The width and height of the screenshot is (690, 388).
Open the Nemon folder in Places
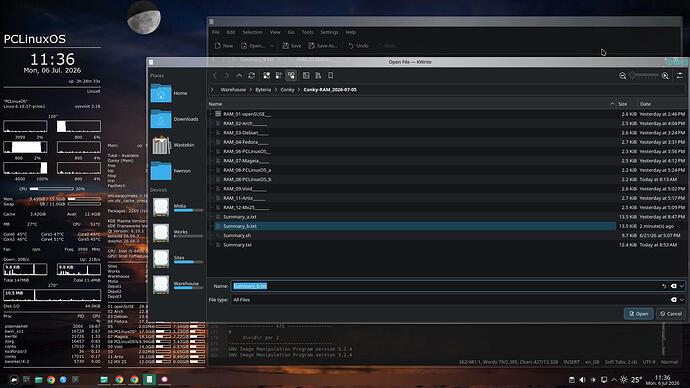[176, 171]
